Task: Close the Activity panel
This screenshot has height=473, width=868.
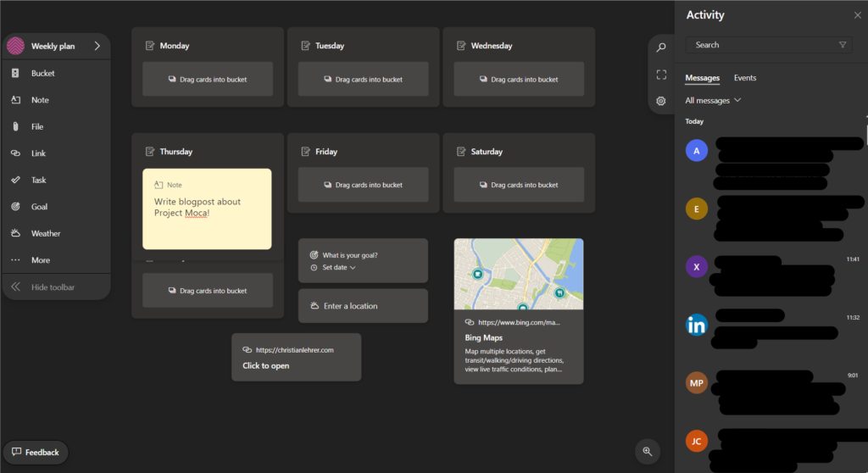Action: pyautogui.click(x=858, y=15)
